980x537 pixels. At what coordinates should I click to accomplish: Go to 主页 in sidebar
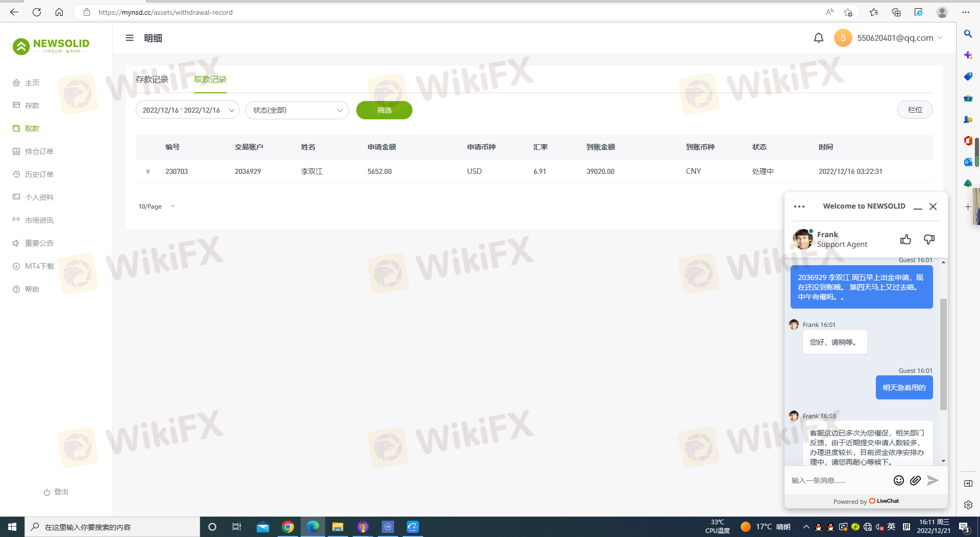coord(32,83)
